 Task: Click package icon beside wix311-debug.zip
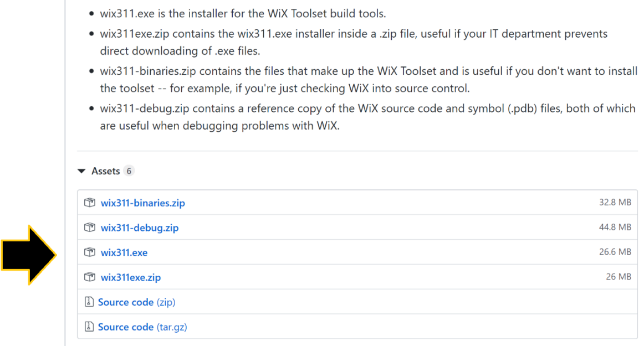[90, 228]
